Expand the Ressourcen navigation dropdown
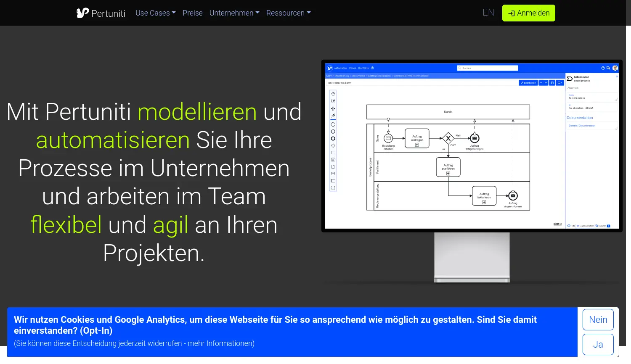 coord(288,13)
